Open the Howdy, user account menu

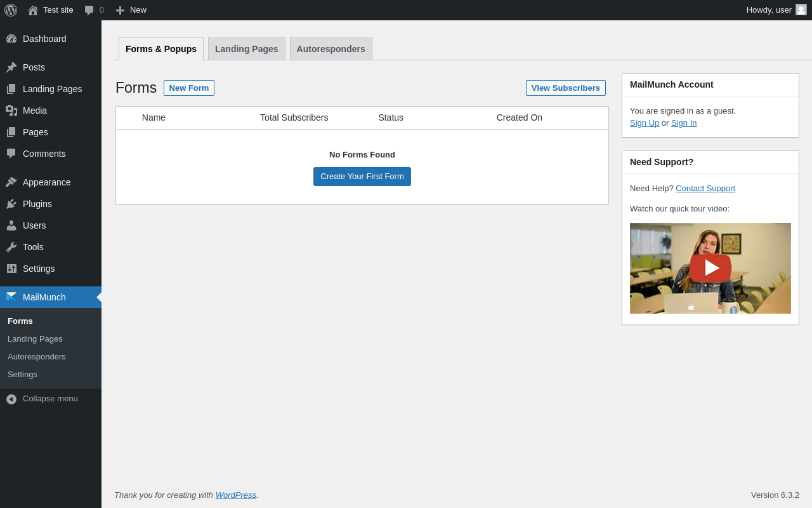(x=776, y=10)
